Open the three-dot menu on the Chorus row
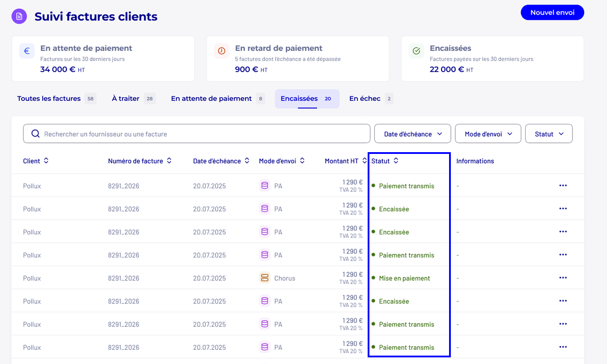The height and width of the screenshot is (364, 607). click(x=563, y=278)
